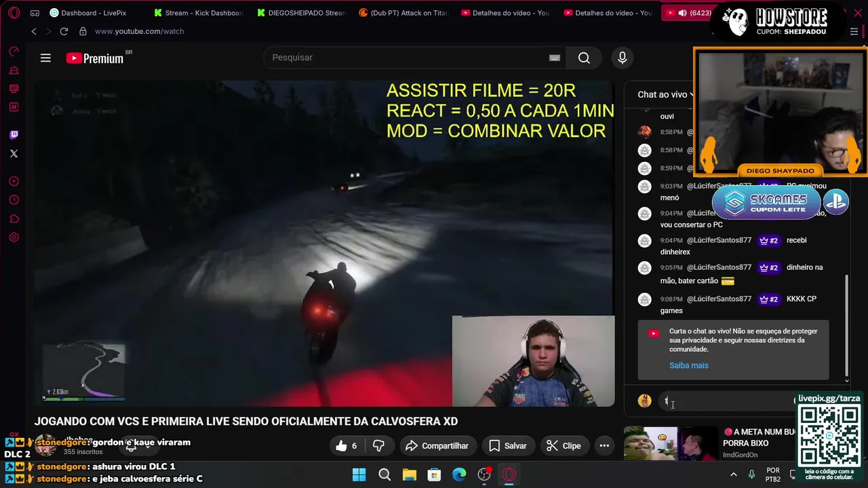The image size is (868, 488).
Task: Click the striped monitor icon in the sidebar
Action: pos(14,89)
